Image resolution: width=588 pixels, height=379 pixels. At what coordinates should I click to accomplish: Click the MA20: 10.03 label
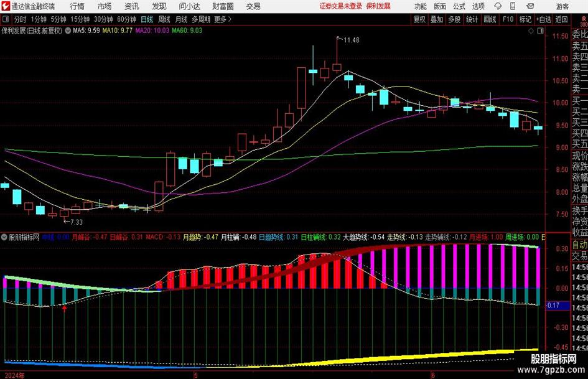point(152,30)
